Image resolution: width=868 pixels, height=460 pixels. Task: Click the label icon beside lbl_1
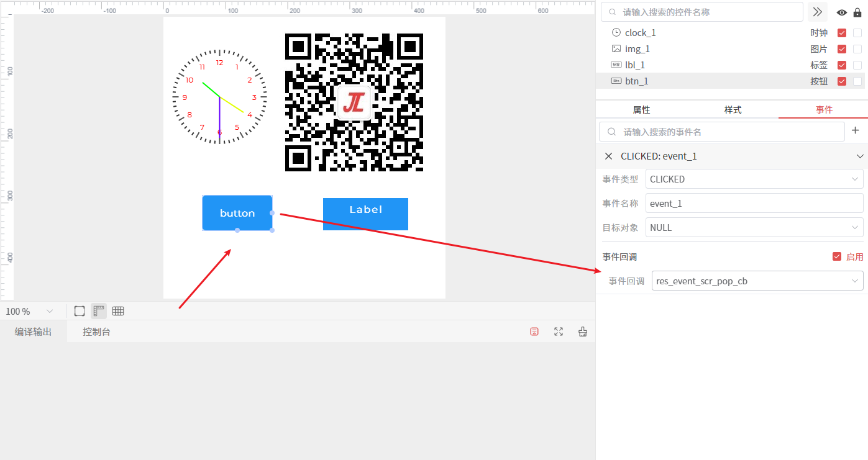[616, 65]
